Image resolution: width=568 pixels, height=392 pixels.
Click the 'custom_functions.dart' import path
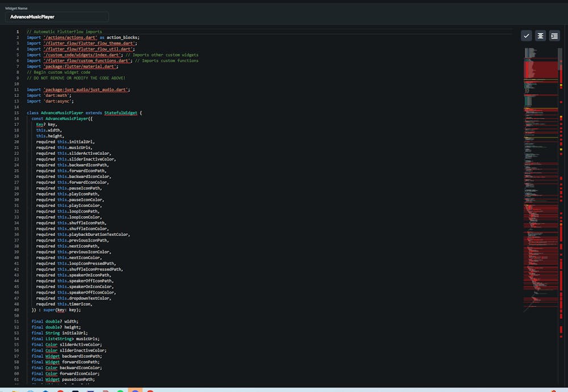(x=87, y=61)
